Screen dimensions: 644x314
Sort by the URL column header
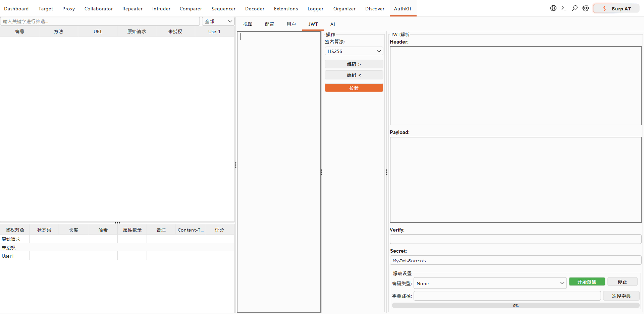click(x=98, y=32)
